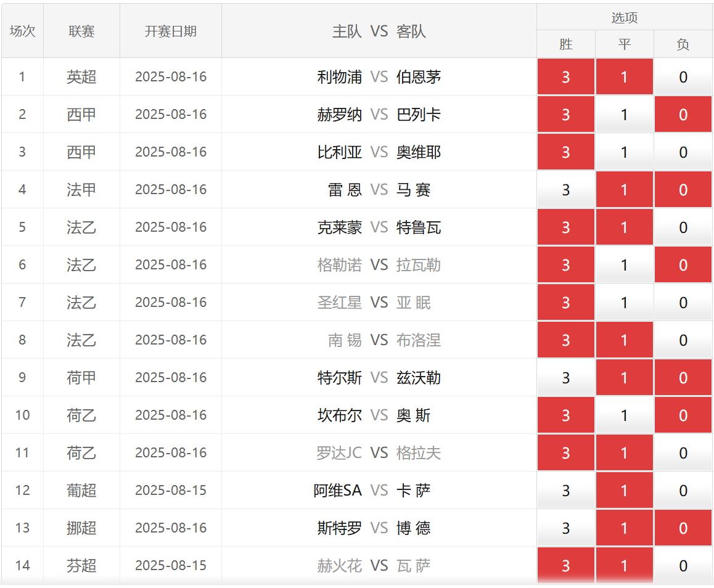The height and width of the screenshot is (588, 714).
Task: Click the 主队 VS 客队 header
Action: click(x=379, y=31)
